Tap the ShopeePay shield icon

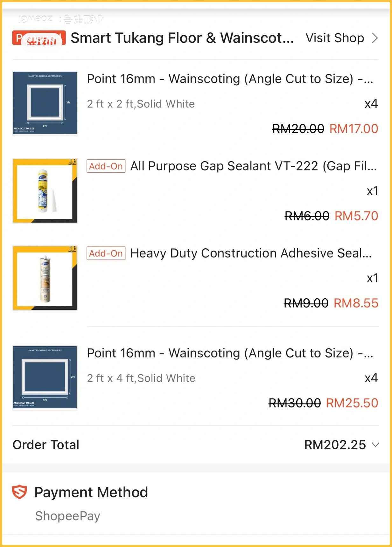pos(19,492)
